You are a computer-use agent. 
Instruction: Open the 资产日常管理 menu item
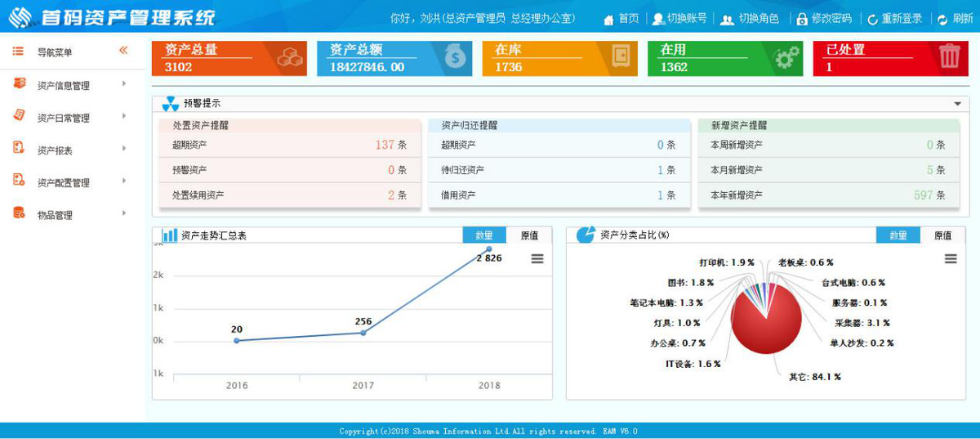[64, 118]
